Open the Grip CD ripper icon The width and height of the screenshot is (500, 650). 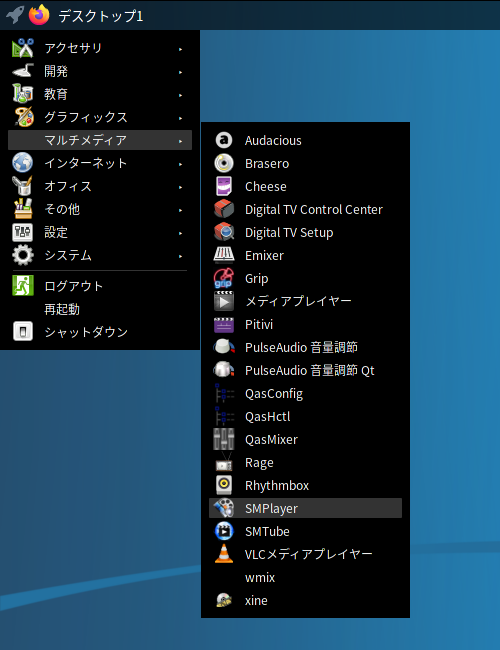coord(224,278)
